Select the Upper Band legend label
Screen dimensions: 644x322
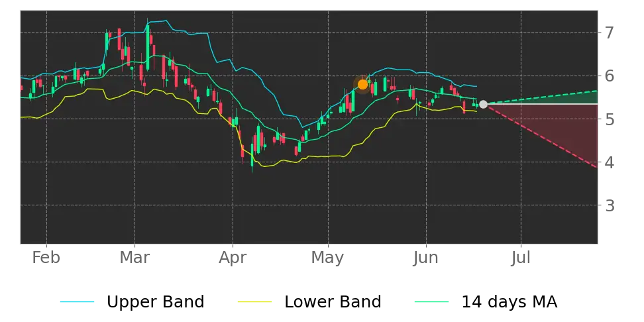[155, 302]
